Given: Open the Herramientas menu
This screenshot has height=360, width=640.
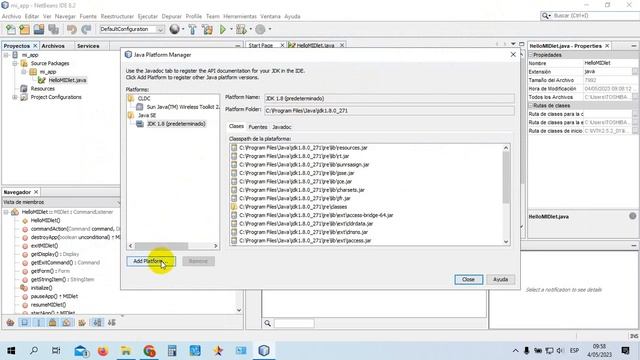Looking at the screenshot, I should (x=240, y=16).
